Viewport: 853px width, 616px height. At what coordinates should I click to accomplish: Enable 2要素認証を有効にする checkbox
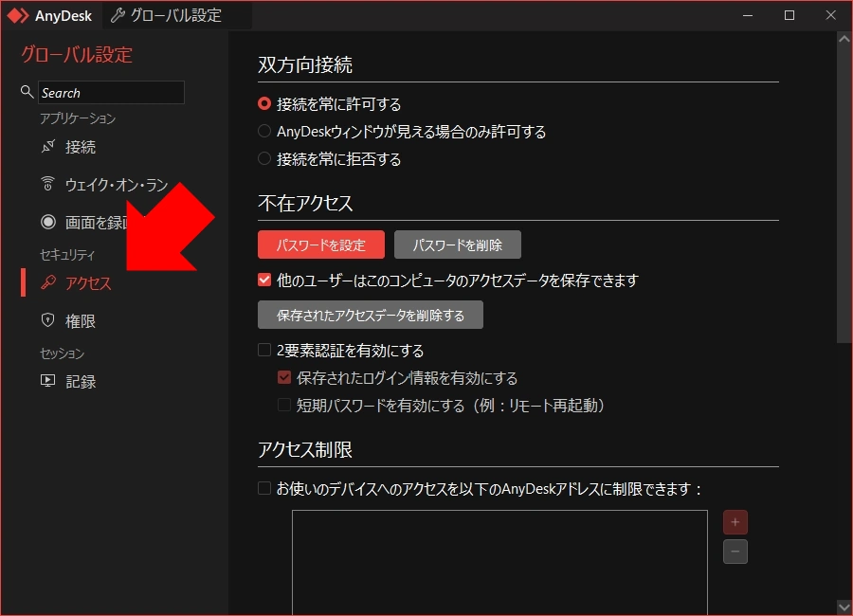pos(264,350)
